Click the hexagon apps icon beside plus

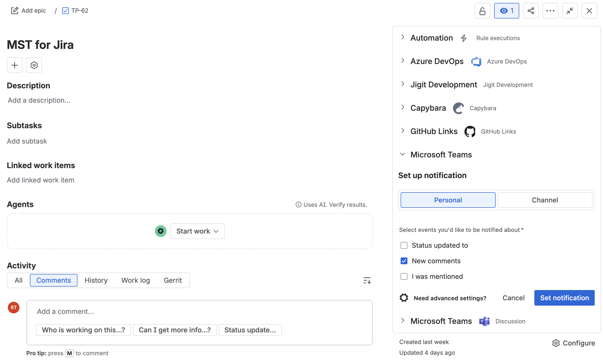(34, 65)
